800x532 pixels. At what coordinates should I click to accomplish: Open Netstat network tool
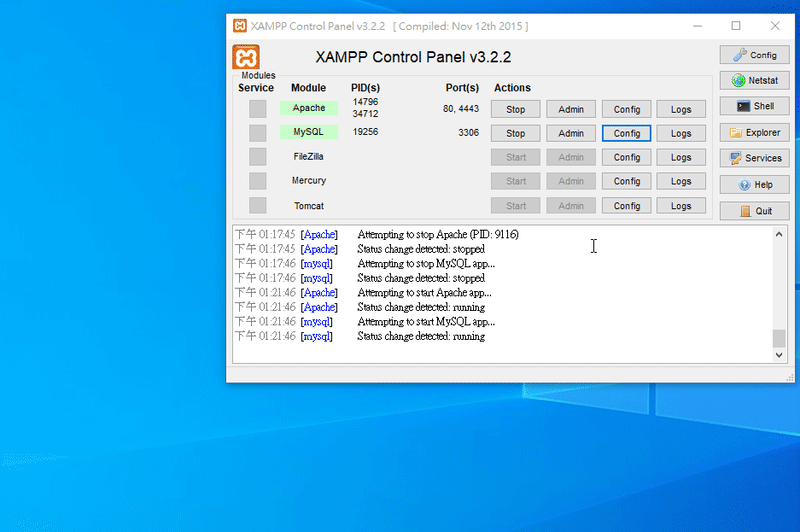click(x=755, y=81)
